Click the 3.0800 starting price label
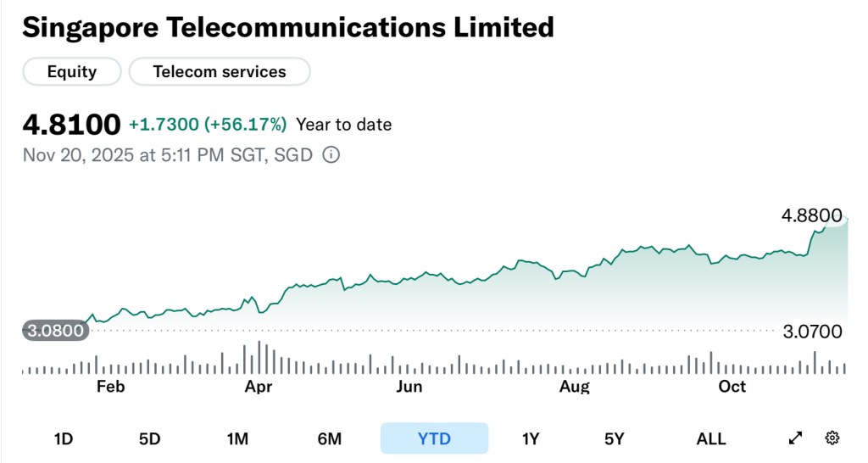 (x=55, y=331)
